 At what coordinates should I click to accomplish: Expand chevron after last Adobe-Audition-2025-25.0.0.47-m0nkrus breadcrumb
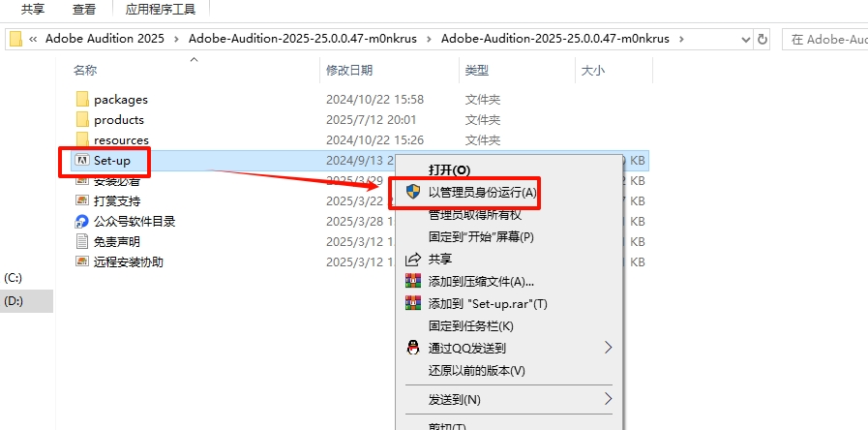click(681, 39)
